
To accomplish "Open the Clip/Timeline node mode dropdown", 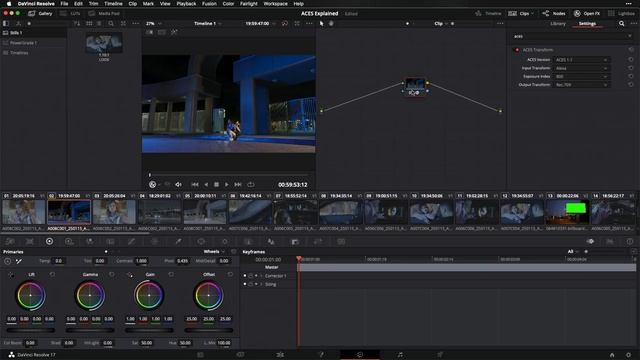I will 441,24.
